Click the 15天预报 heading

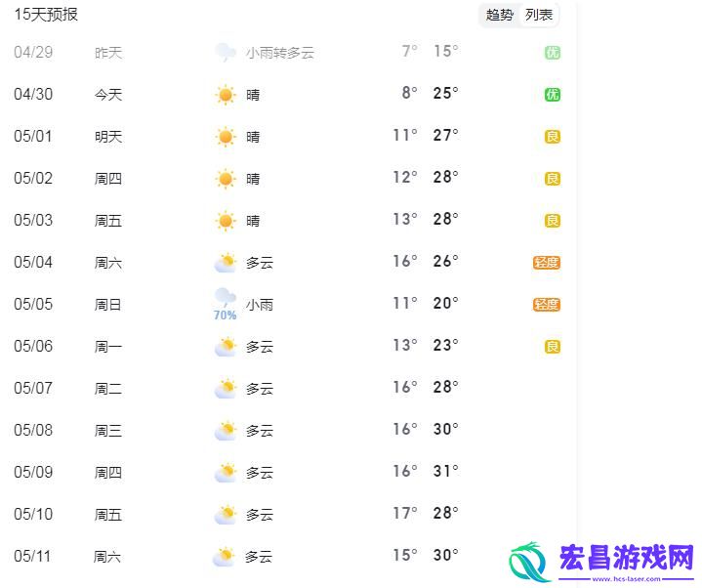pos(46,15)
